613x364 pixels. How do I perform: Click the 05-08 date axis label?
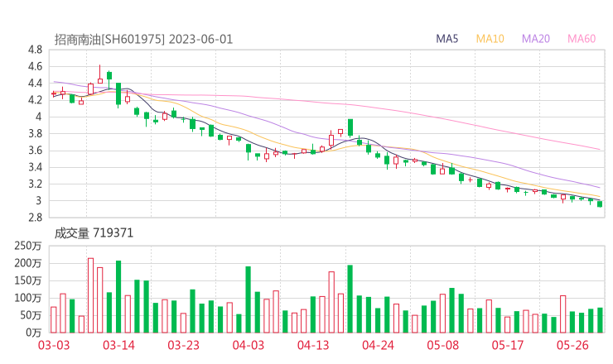pos(442,345)
